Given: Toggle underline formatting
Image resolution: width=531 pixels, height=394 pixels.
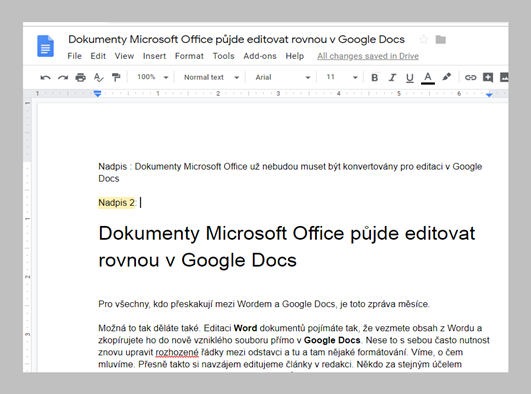Looking at the screenshot, I should [410, 78].
